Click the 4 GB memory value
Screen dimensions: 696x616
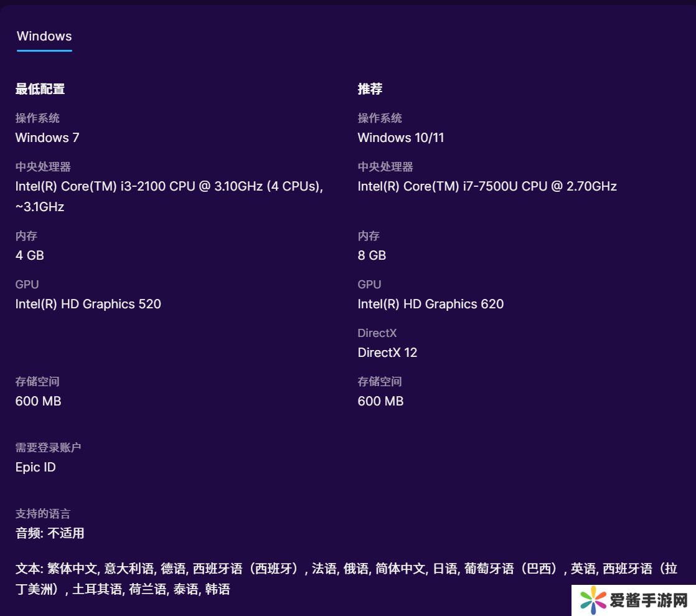click(x=29, y=255)
